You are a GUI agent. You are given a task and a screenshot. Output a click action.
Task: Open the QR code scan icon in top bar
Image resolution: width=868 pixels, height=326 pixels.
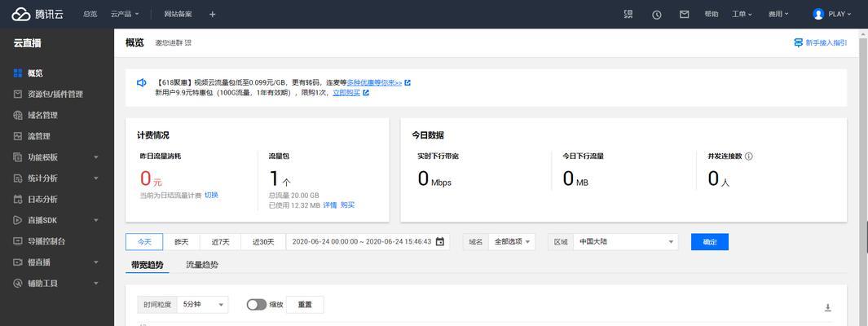point(628,15)
